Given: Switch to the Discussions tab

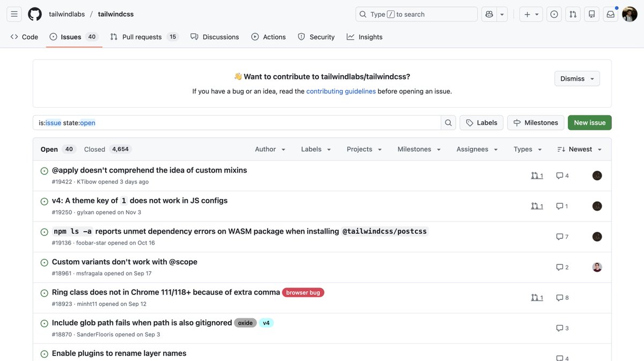Looking at the screenshot, I should pos(215,37).
